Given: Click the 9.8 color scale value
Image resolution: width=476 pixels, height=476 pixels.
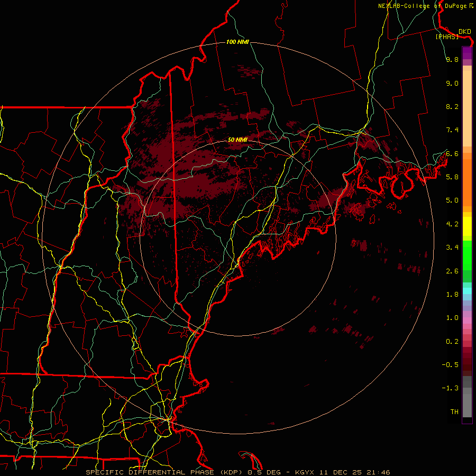Looking at the screenshot, I should tap(452, 59).
